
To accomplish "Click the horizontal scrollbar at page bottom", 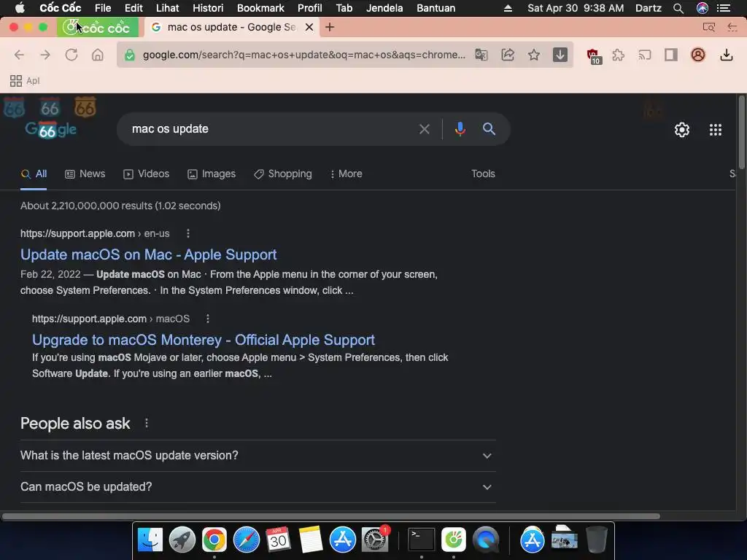I will coord(330,516).
